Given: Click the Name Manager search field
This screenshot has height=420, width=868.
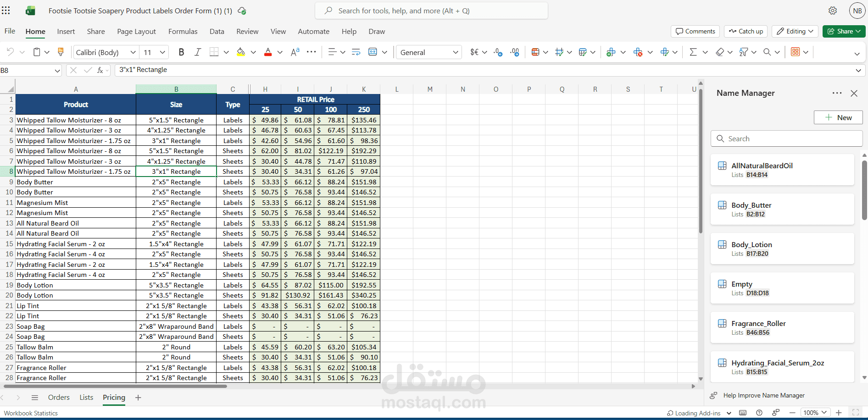Looking at the screenshot, I should [787, 138].
